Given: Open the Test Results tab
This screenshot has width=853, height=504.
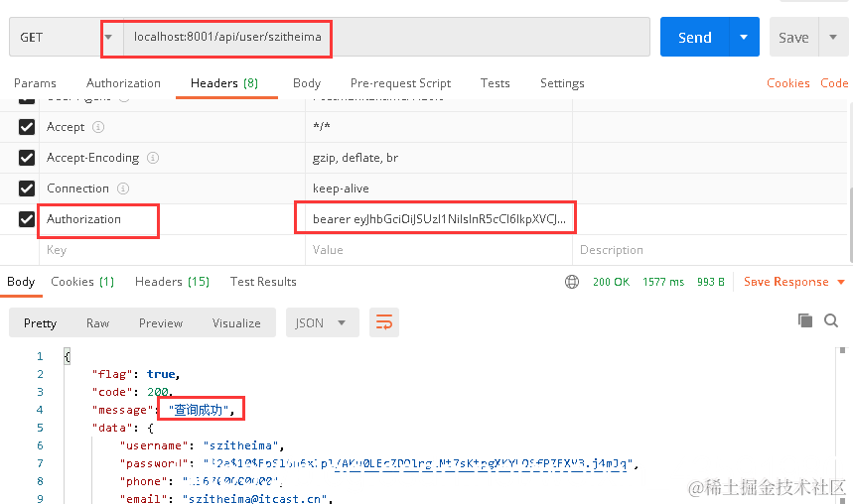Looking at the screenshot, I should pyautogui.click(x=263, y=282).
